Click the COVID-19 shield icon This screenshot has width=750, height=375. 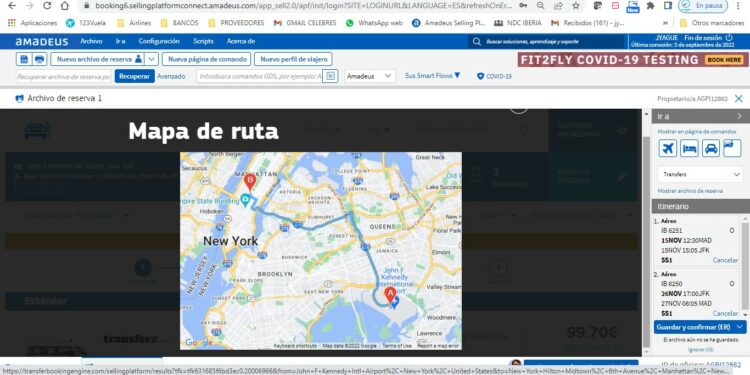coord(481,76)
